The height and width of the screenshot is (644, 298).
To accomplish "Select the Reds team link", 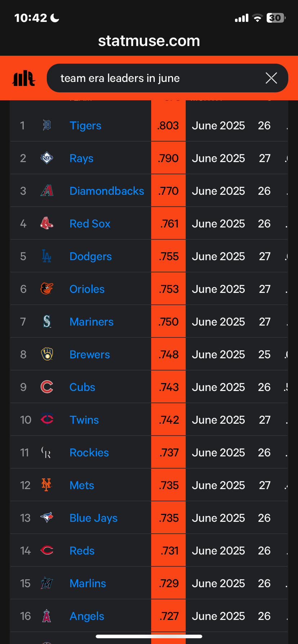I will [82, 551].
